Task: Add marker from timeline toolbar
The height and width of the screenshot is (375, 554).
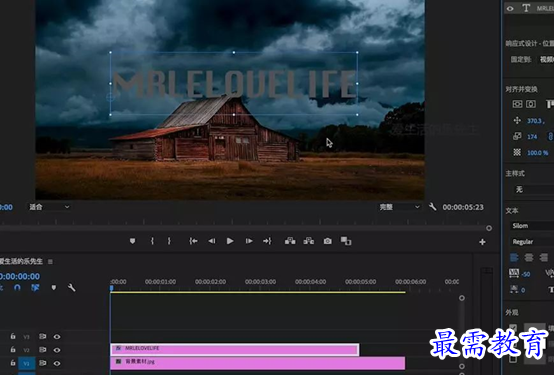Action: point(54,288)
